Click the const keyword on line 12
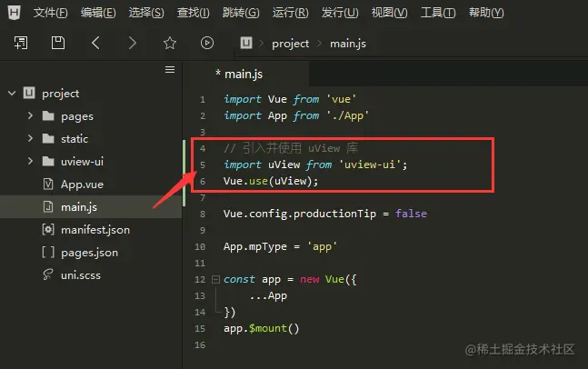This screenshot has width=588, height=369. (239, 279)
